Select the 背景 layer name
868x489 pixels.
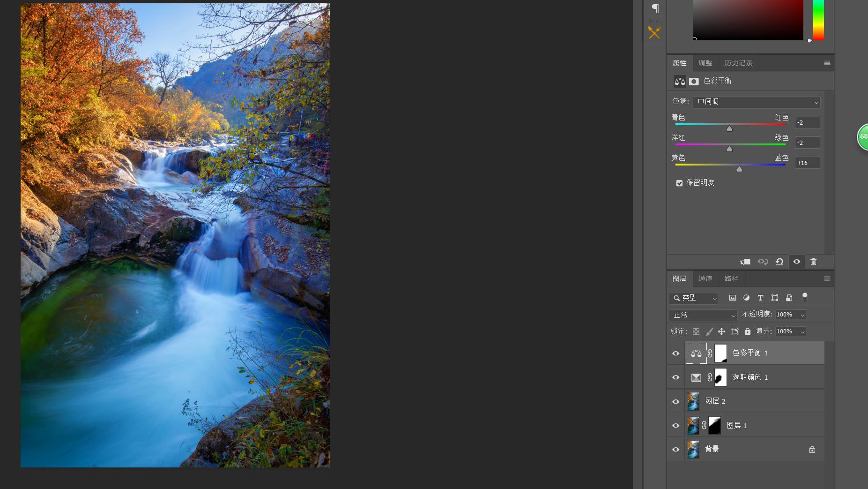pos(712,449)
